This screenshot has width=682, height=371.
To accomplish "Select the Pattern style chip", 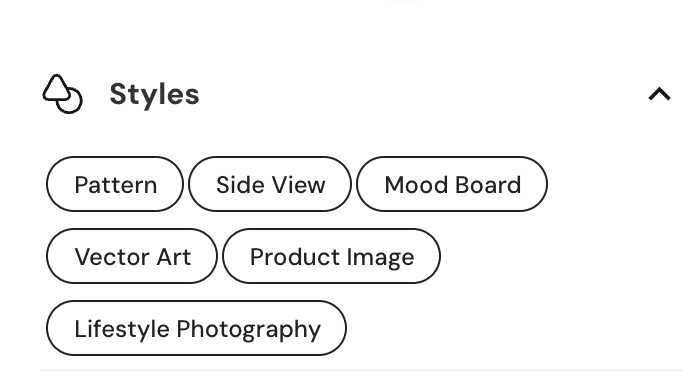I will (115, 184).
